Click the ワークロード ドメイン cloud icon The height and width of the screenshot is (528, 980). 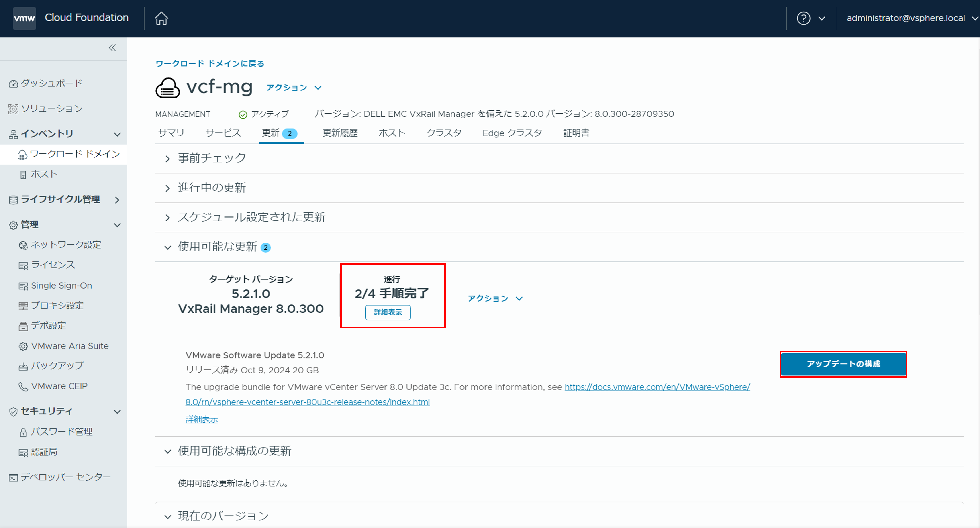point(23,155)
